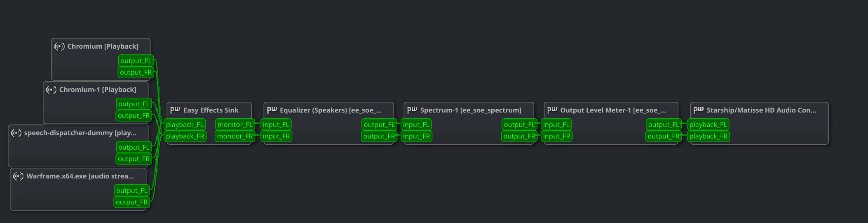This screenshot has height=223, width=868.
Task: Select output_FR port of Equalizer (Speakers)
Action: click(x=379, y=136)
